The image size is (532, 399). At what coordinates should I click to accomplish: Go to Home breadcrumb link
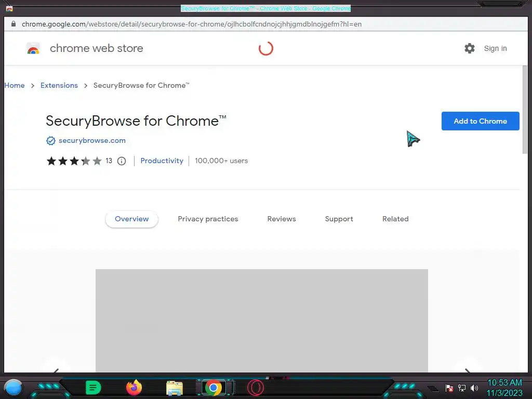pyautogui.click(x=15, y=86)
